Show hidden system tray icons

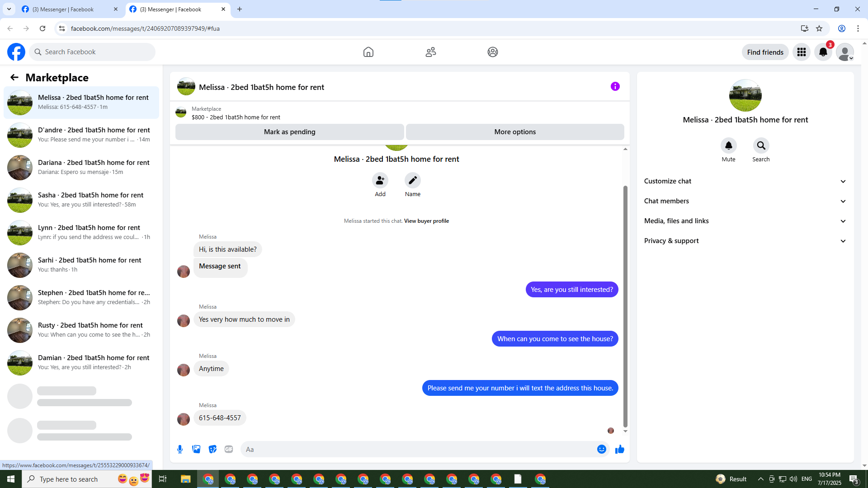(761, 479)
